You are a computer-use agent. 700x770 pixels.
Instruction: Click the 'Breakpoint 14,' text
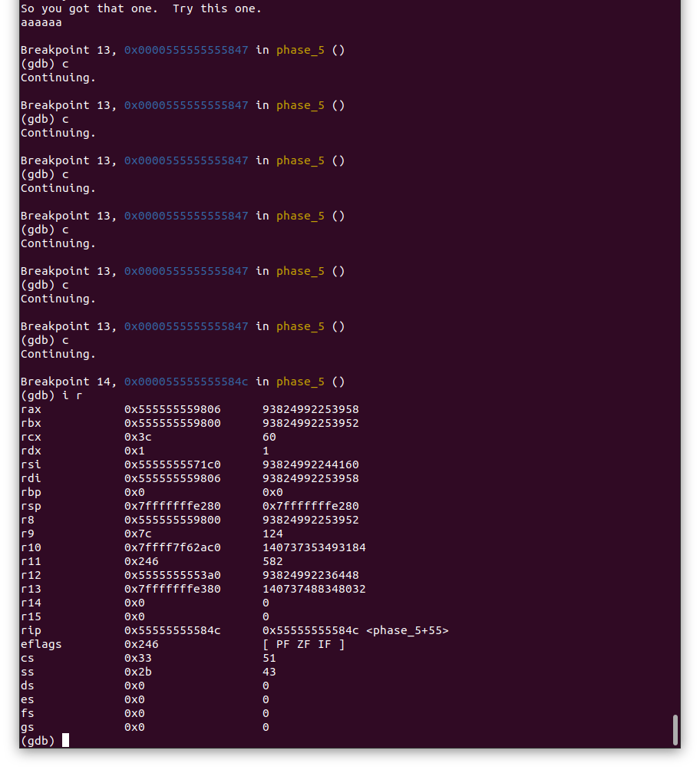tap(69, 382)
